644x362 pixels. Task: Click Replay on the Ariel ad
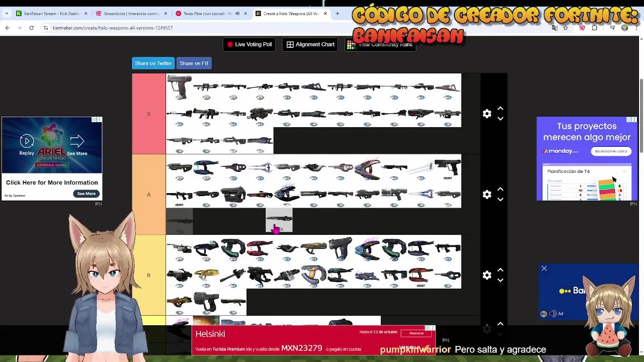click(27, 145)
